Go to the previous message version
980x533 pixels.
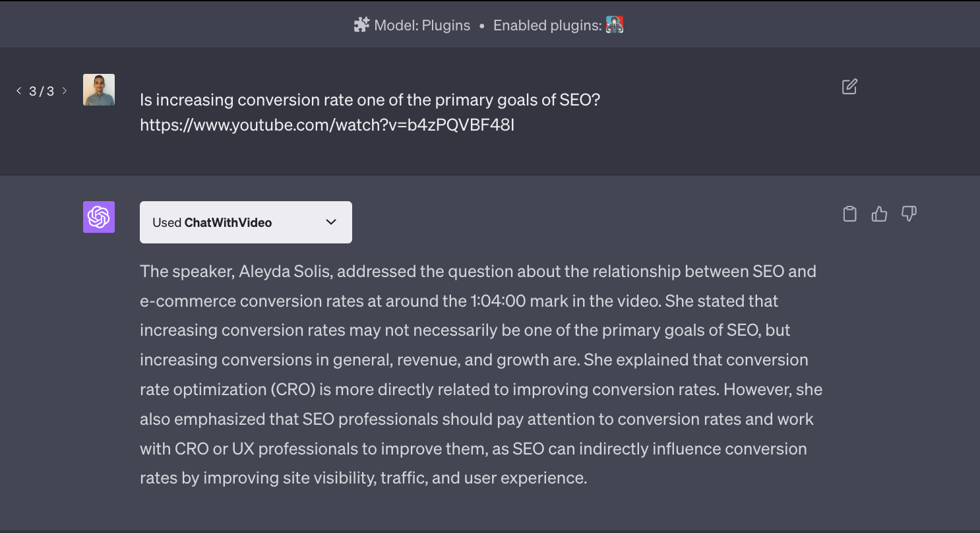pos(18,90)
